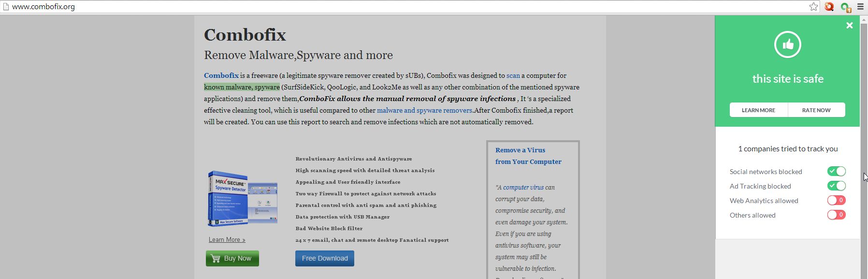Open the Learn More » link
The height and width of the screenshot is (279, 868).
[x=227, y=240]
